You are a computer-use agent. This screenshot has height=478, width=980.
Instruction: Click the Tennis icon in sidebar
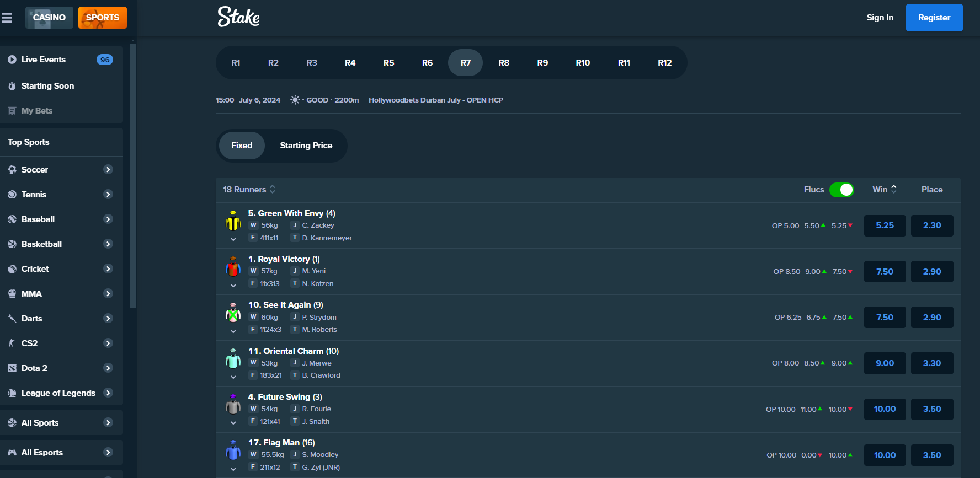pos(12,195)
